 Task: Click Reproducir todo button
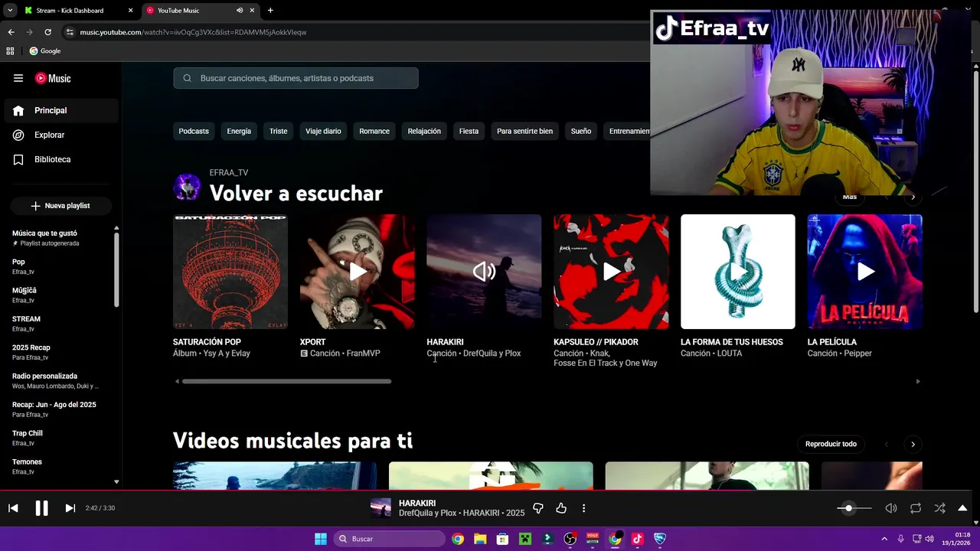click(831, 444)
